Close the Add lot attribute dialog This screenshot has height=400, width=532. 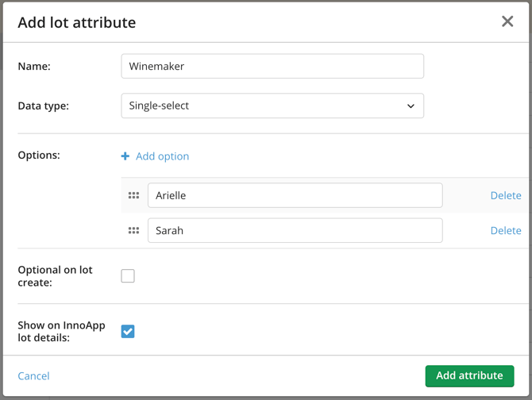[507, 21]
